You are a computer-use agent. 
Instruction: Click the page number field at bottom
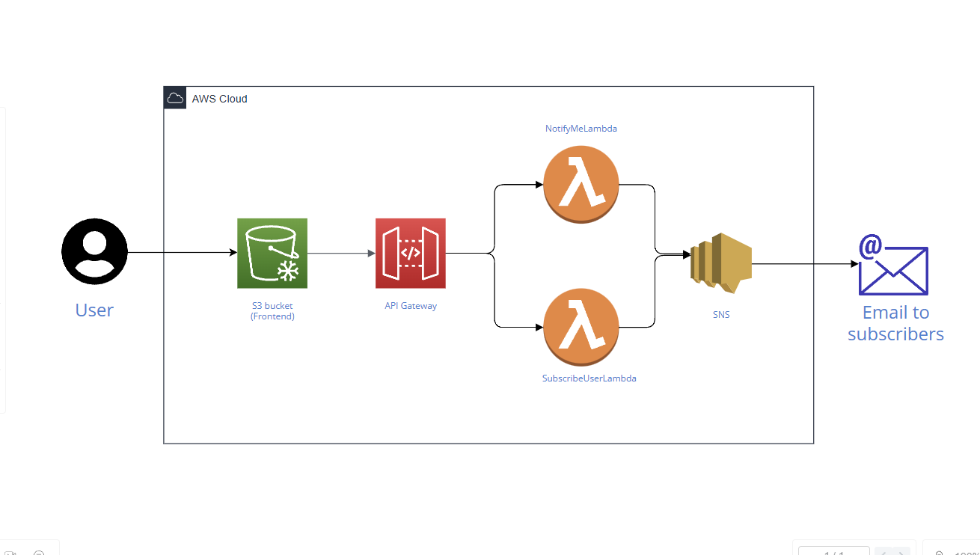(833, 552)
